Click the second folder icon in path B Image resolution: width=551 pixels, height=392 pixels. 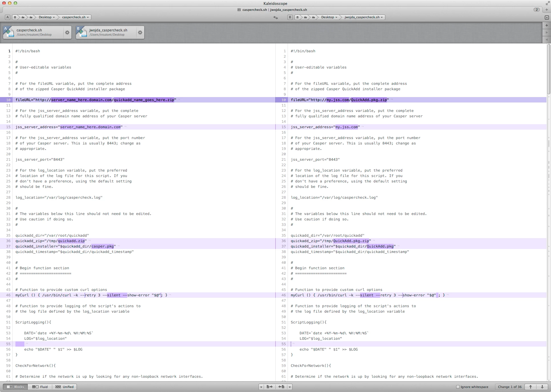(x=305, y=17)
